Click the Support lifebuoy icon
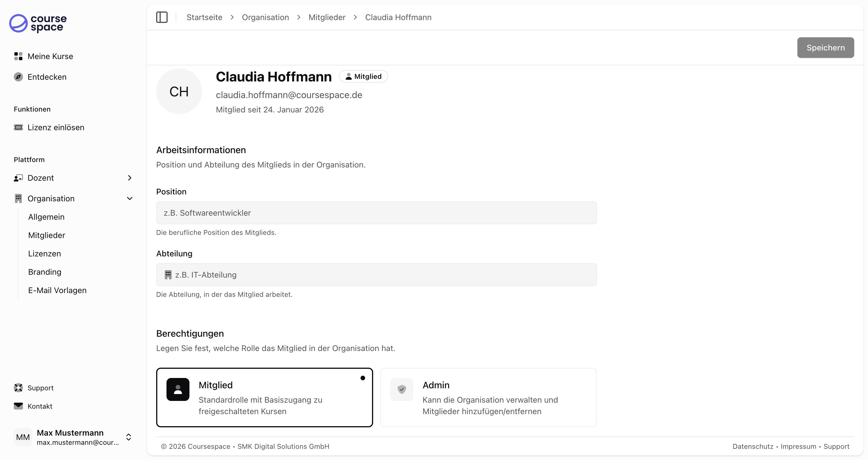 tap(18, 388)
